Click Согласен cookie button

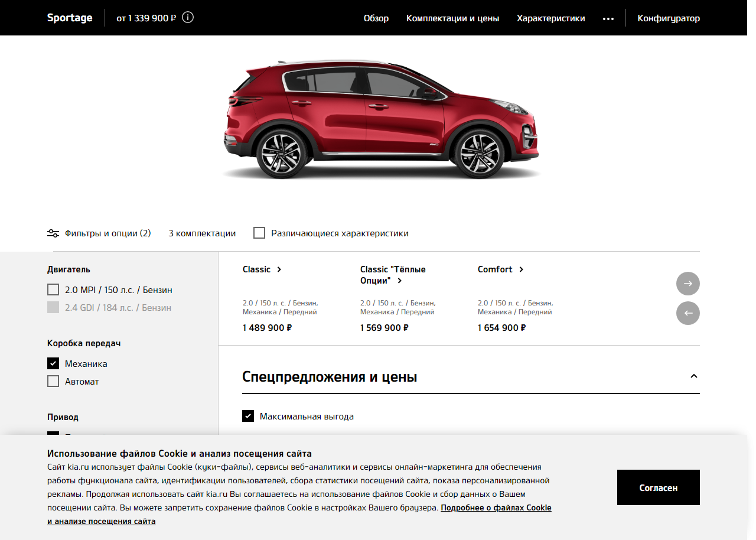point(659,487)
